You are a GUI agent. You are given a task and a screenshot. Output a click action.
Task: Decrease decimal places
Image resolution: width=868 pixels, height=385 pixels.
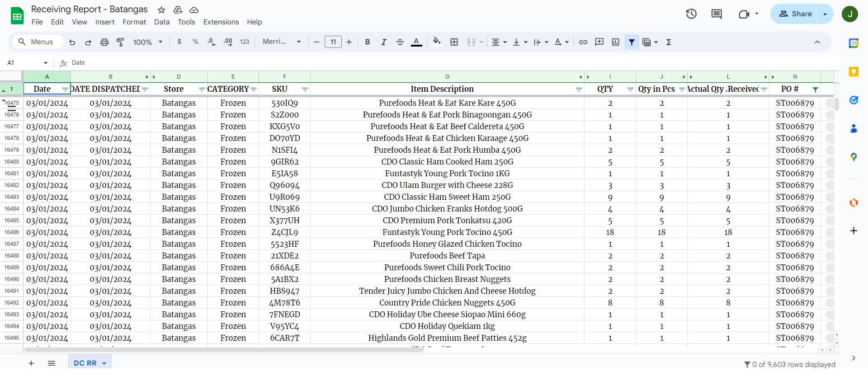click(212, 42)
